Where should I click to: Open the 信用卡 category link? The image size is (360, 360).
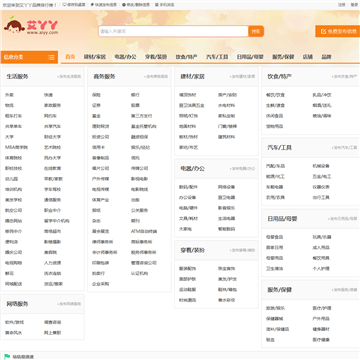tap(98, 147)
